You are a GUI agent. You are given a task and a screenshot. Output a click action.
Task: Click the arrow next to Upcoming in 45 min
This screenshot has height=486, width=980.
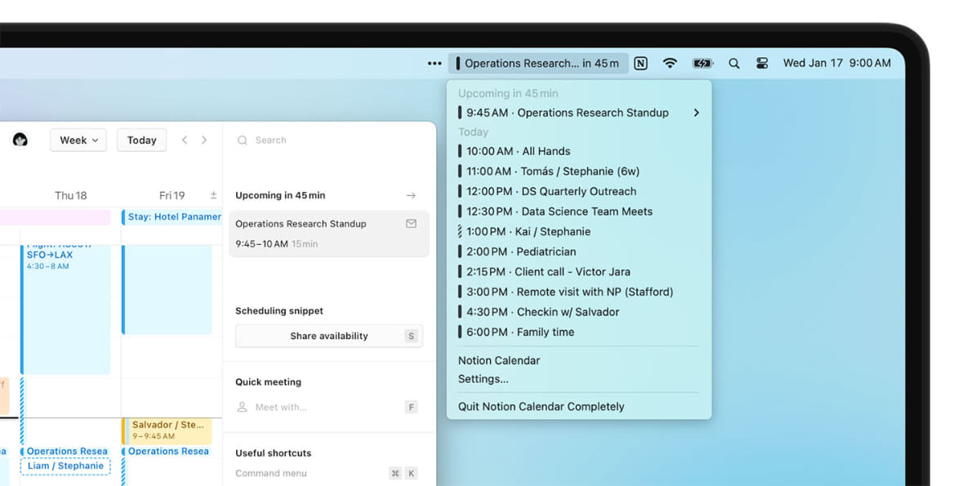pos(411,195)
